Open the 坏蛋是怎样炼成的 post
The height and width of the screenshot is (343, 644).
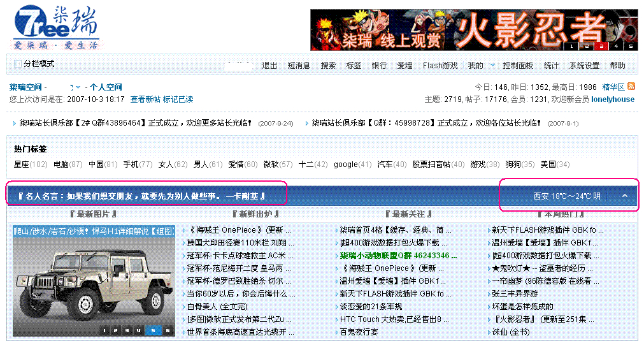522,307
